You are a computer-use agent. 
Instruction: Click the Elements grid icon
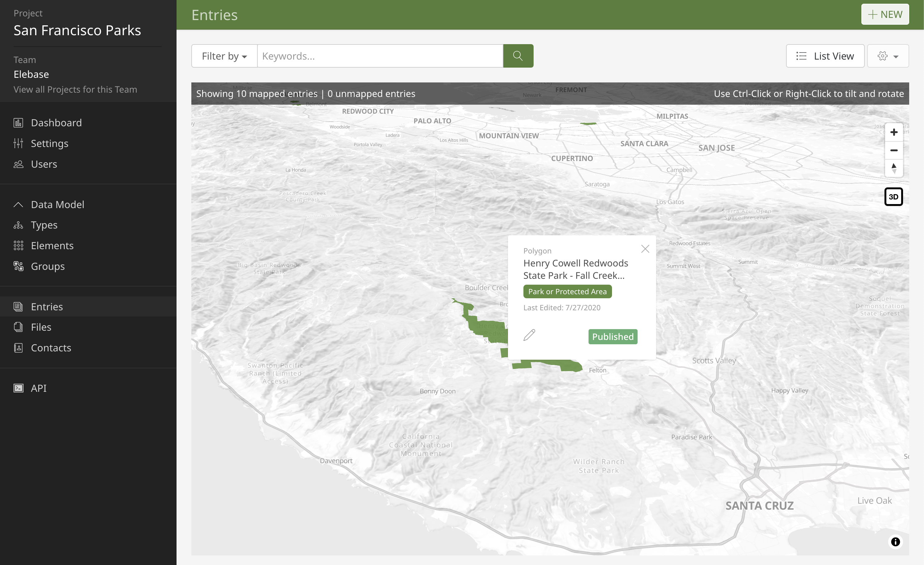pos(19,246)
